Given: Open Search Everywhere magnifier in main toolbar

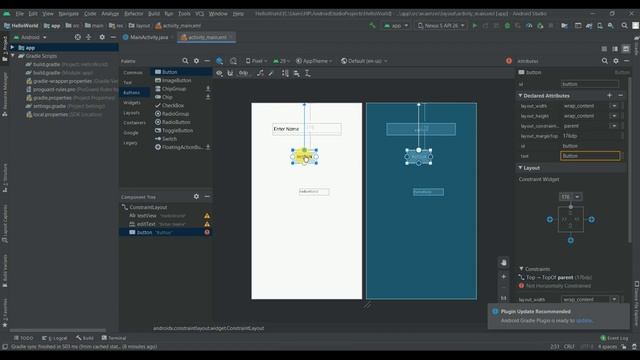Looking at the screenshot, I should click(624, 26).
